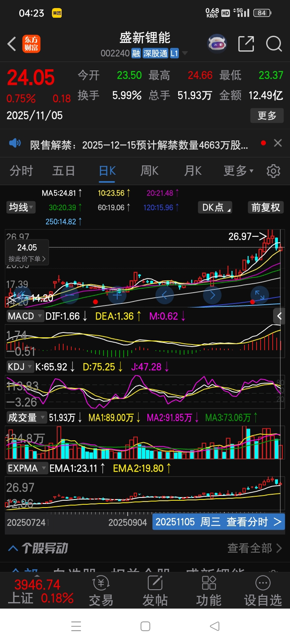Tap J:47.28 KDJ reading
Viewport: 290px width, 644px height.
(x=150, y=367)
